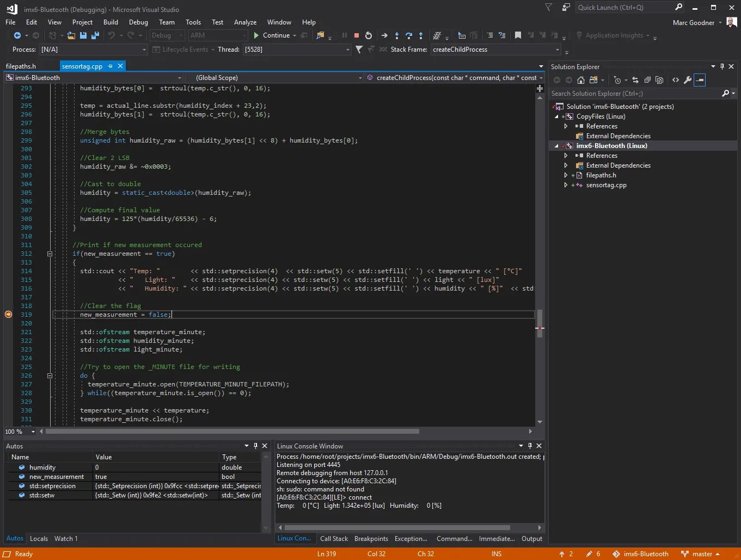
Task: Switch to the Locals tab
Action: [39, 538]
